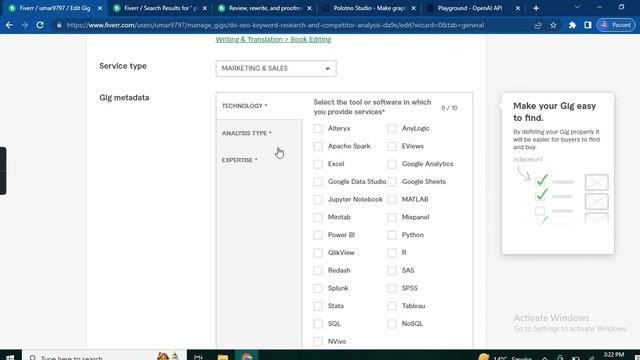Enable the Google Sheets checkbox

(x=392, y=182)
